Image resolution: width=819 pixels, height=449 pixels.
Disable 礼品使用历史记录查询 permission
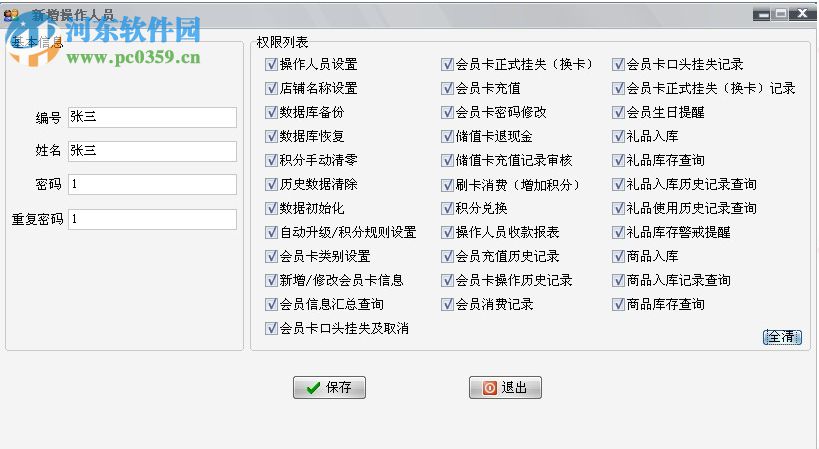[x=618, y=208]
